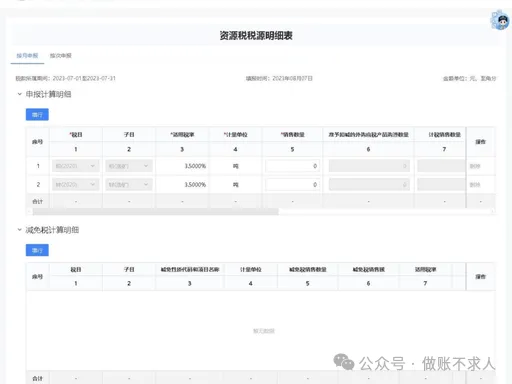Click the WeChat logo watermark
Viewport: 512px width, 384px height.
344,362
